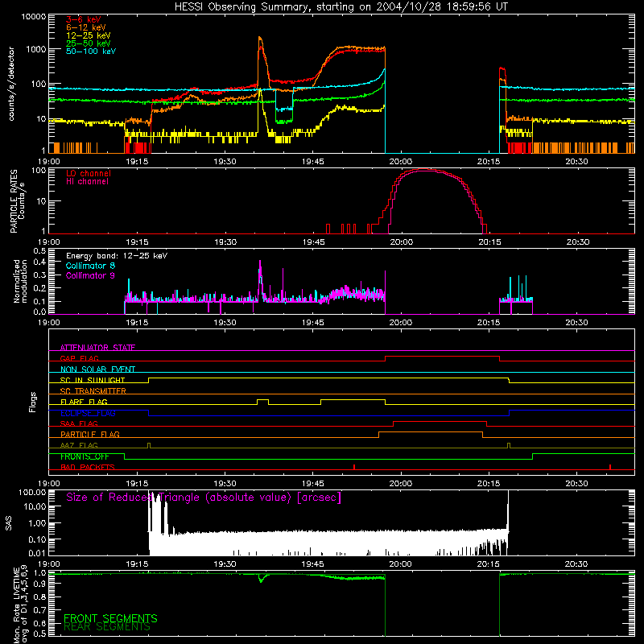Click the 0.5 y-axis value of modulation plot

pos(39,250)
